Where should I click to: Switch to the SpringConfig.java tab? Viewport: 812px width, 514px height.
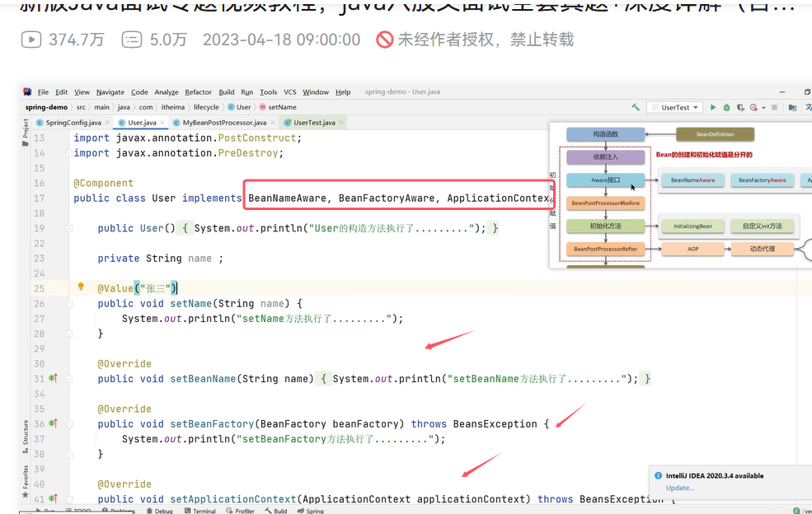coord(73,123)
